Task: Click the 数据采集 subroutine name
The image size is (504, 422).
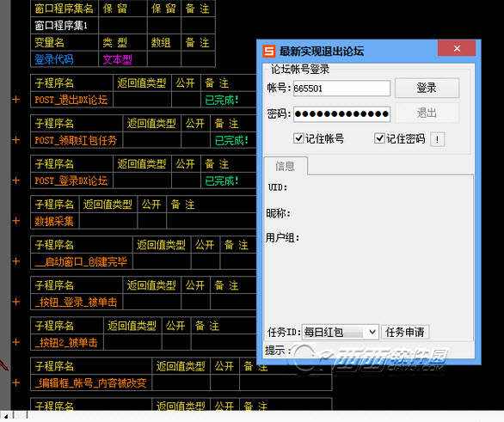Action: (x=54, y=221)
